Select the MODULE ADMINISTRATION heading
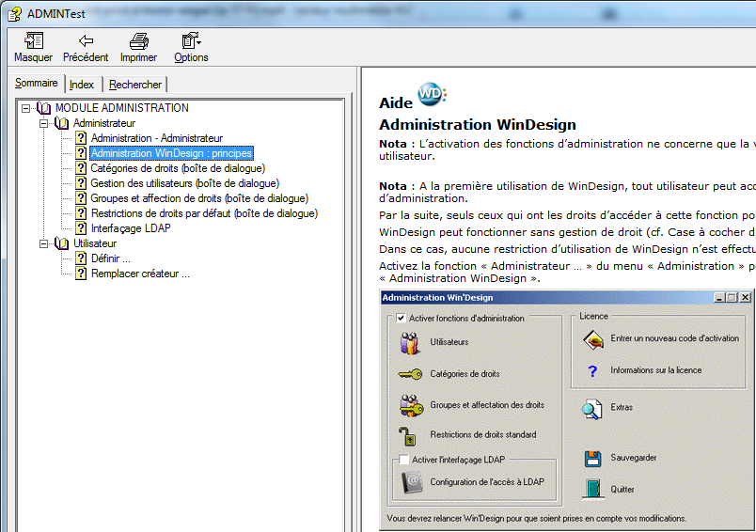The width and height of the screenshot is (756, 532). point(122,108)
